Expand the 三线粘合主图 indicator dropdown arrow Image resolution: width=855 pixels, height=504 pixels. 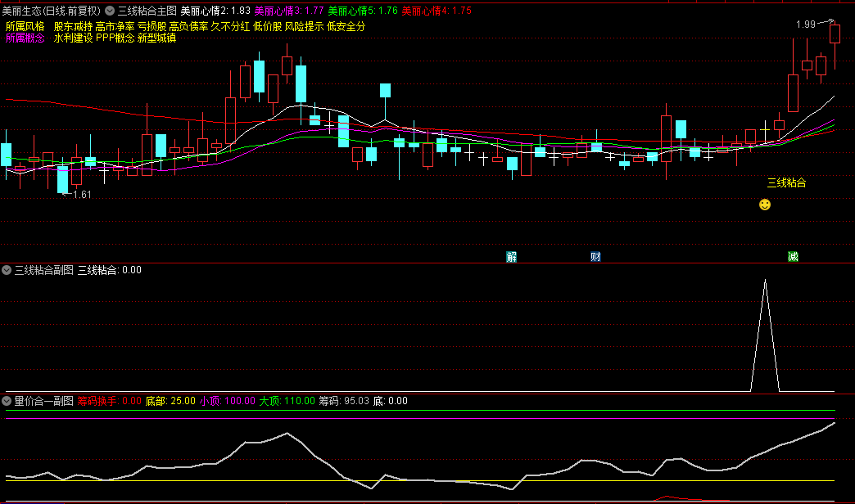pyautogui.click(x=110, y=11)
